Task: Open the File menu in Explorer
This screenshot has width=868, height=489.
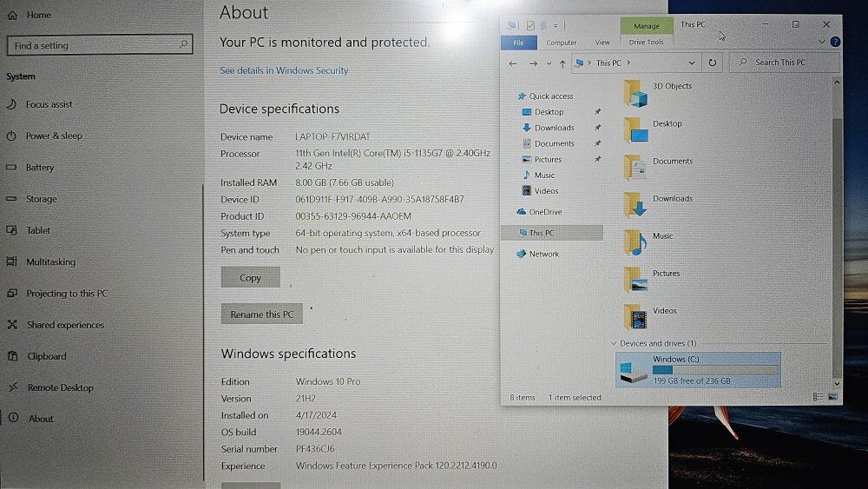Action: pyautogui.click(x=518, y=43)
